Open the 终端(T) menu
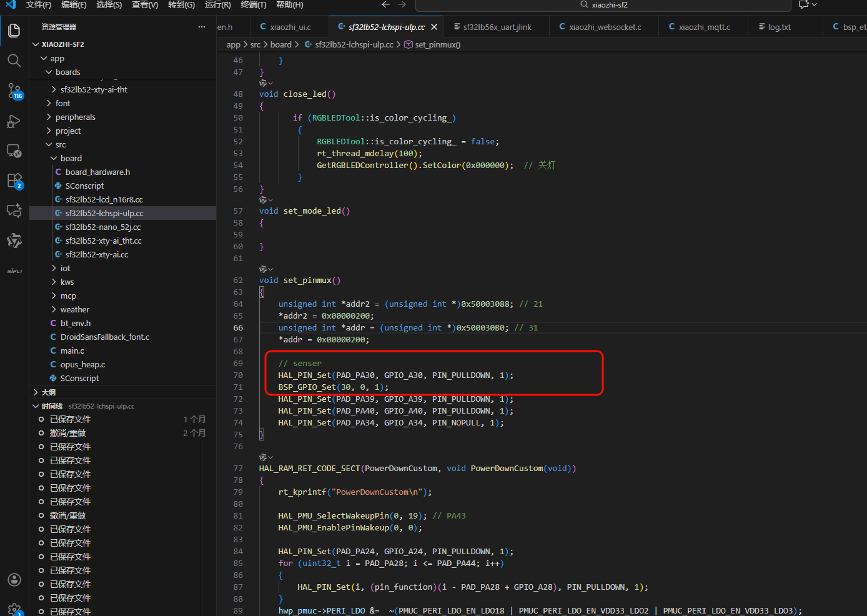The image size is (867, 616). (x=253, y=5)
